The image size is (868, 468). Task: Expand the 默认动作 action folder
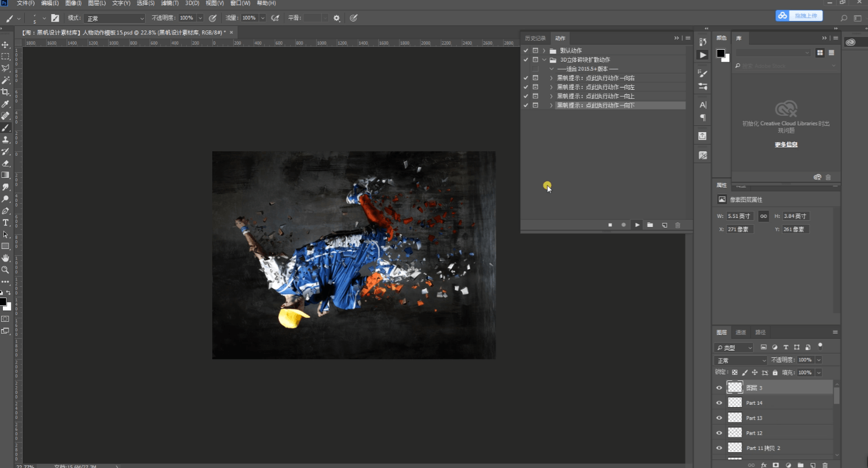click(544, 51)
